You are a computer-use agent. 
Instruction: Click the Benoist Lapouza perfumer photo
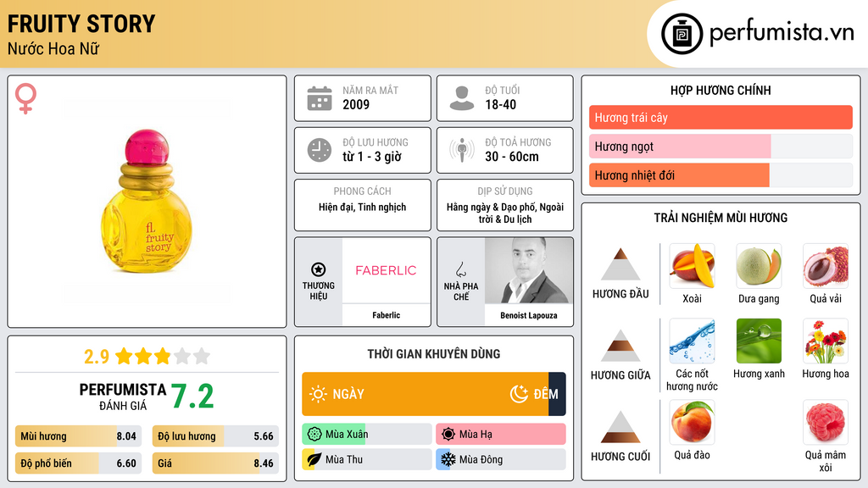pyautogui.click(x=529, y=270)
